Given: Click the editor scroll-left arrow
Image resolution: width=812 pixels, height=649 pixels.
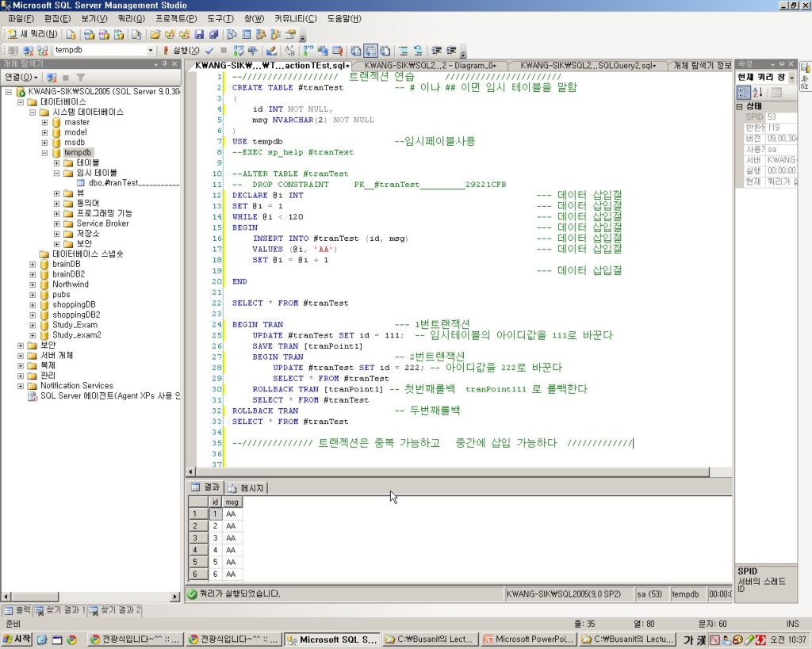Looking at the screenshot, I should 190,472.
